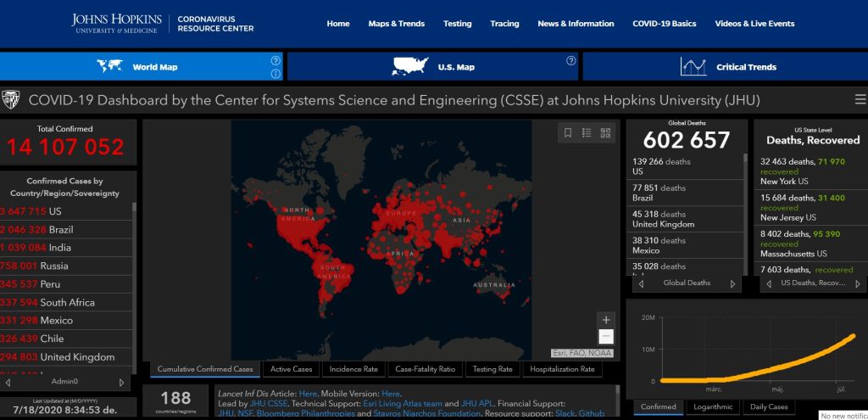Show next panel after US Deaths, Recovered
Viewport: 868px width, 420px height.
pyautogui.click(x=858, y=283)
